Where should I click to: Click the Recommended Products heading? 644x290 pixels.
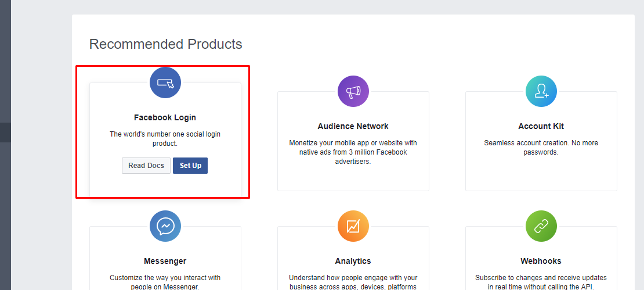[x=165, y=44]
